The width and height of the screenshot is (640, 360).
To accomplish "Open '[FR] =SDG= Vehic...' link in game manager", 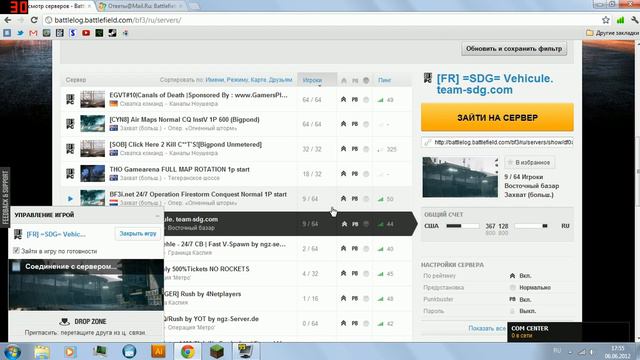I will tap(56, 234).
